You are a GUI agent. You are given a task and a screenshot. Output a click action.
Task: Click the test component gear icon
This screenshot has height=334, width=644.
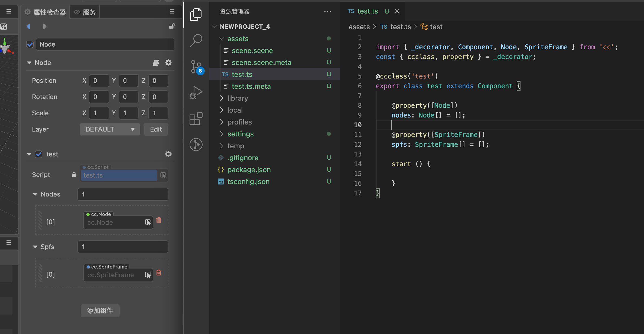[168, 154]
